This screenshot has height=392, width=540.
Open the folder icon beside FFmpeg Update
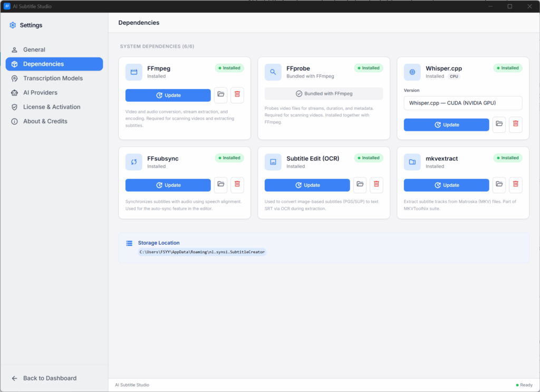[x=220, y=95]
